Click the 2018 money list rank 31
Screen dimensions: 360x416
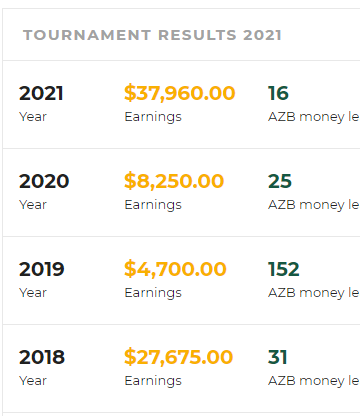pos(278,357)
